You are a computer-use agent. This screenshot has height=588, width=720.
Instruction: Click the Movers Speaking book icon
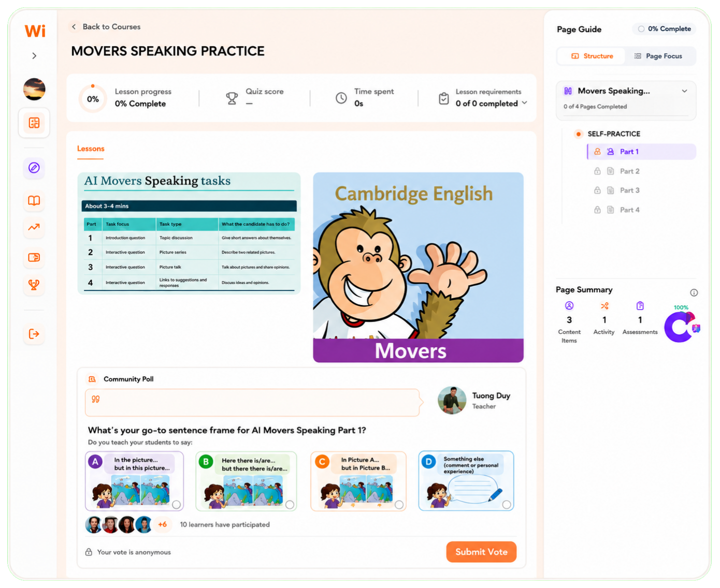[x=568, y=91]
